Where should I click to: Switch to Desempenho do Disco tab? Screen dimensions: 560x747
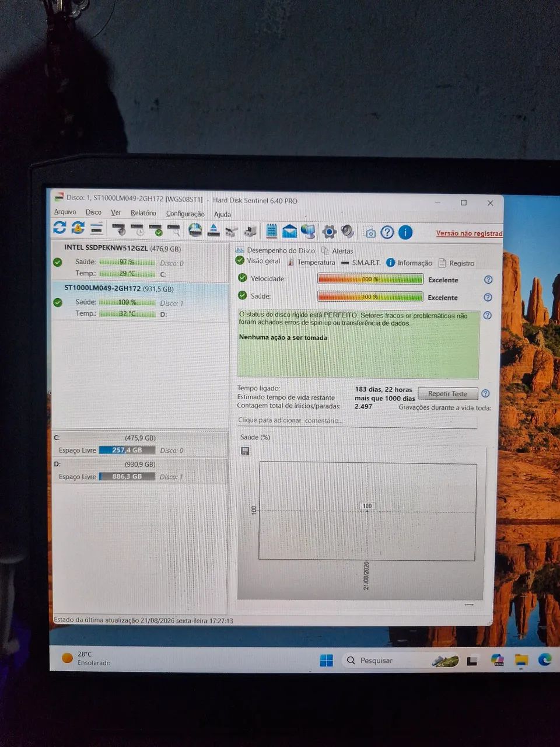click(x=275, y=250)
